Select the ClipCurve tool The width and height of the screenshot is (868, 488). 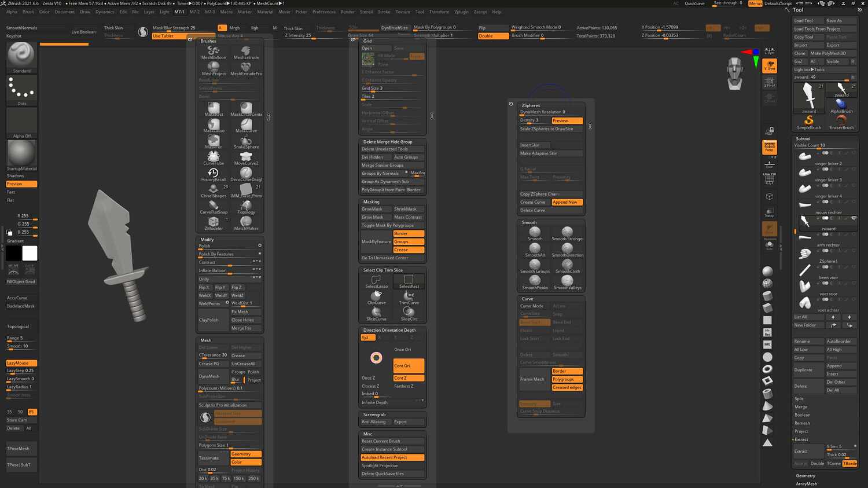click(376, 297)
